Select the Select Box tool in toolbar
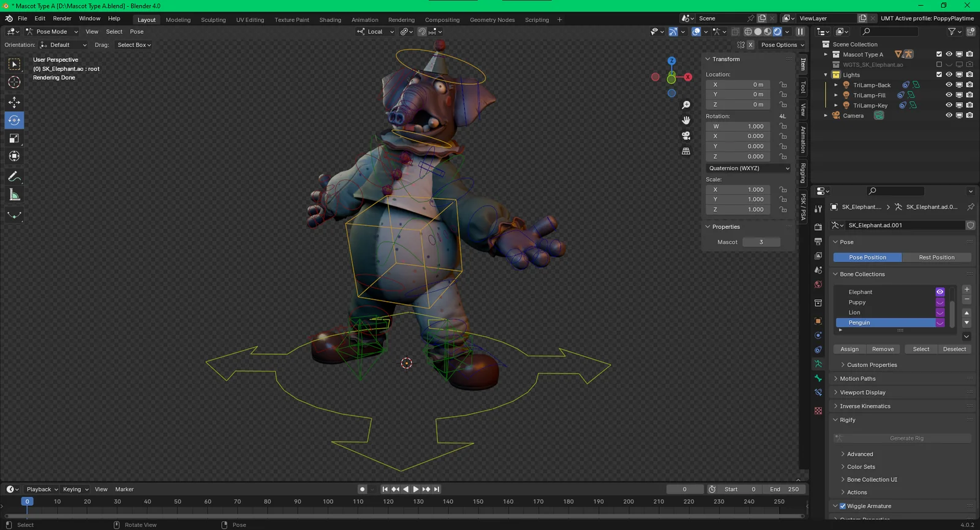 coord(14,64)
